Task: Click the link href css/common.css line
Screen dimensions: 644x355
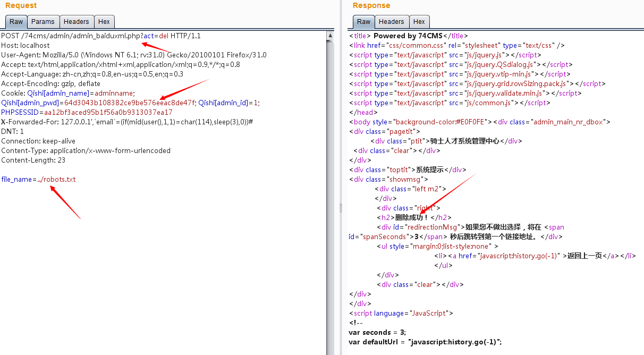Action: (x=457, y=45)
